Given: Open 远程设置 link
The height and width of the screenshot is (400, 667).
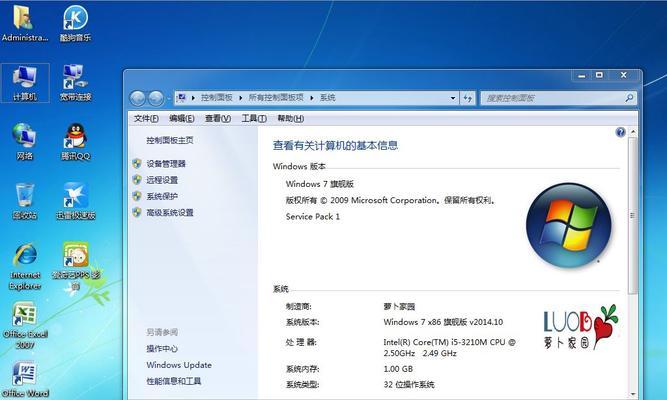Looking at the screenshot, I should tap(162, 180).
